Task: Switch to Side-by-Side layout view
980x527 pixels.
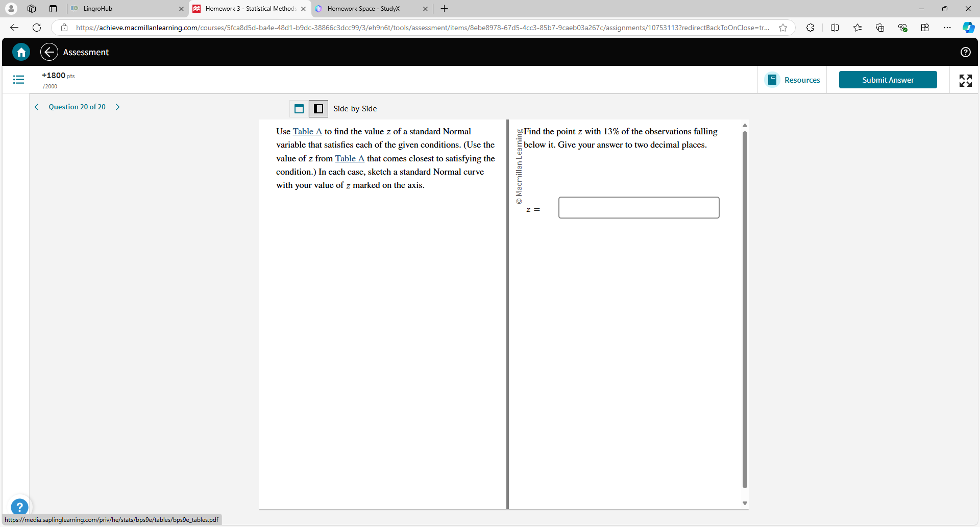Action: pos(318,109)
